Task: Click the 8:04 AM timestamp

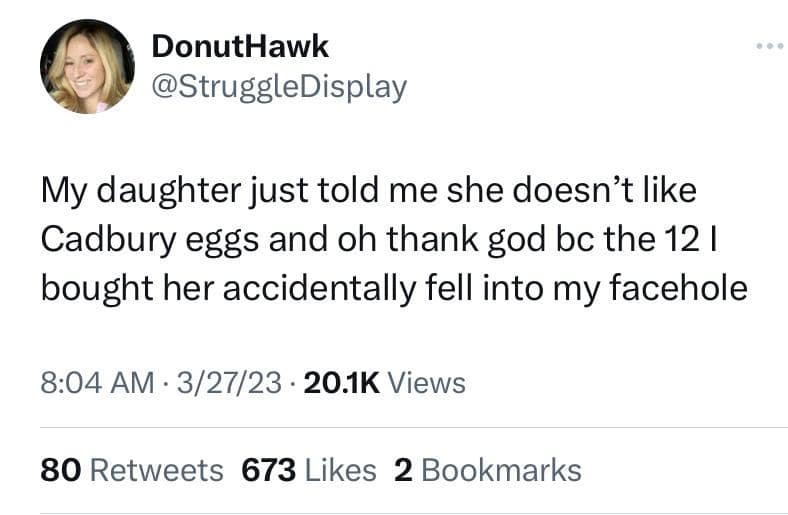Action: click(98, 382)
